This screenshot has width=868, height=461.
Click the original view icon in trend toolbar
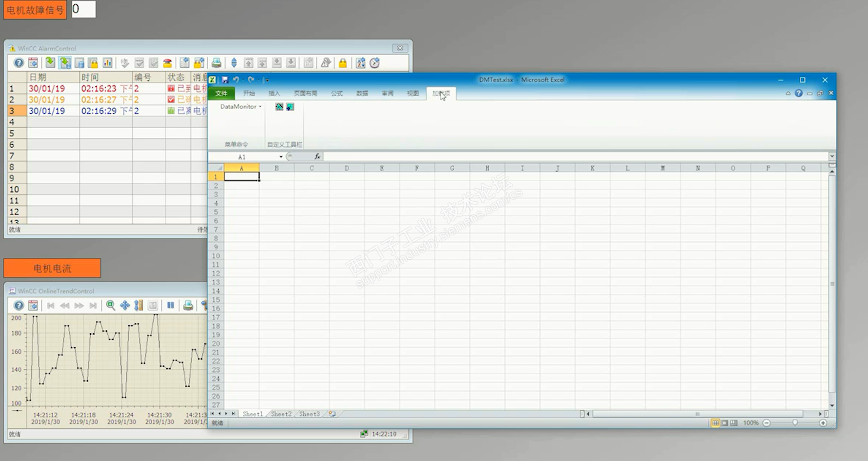pos(153,306)
